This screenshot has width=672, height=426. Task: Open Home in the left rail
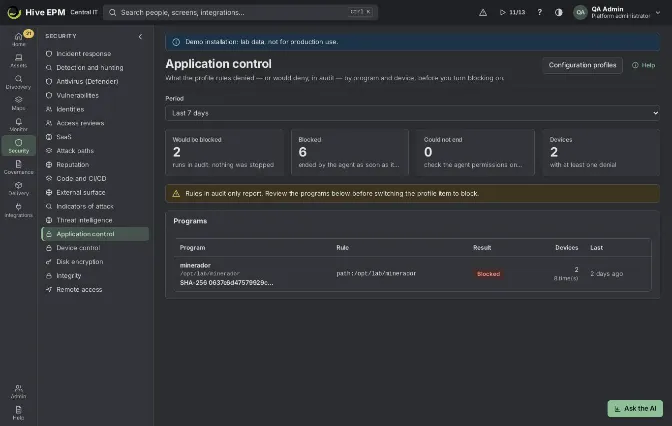[x=18, y=39]
